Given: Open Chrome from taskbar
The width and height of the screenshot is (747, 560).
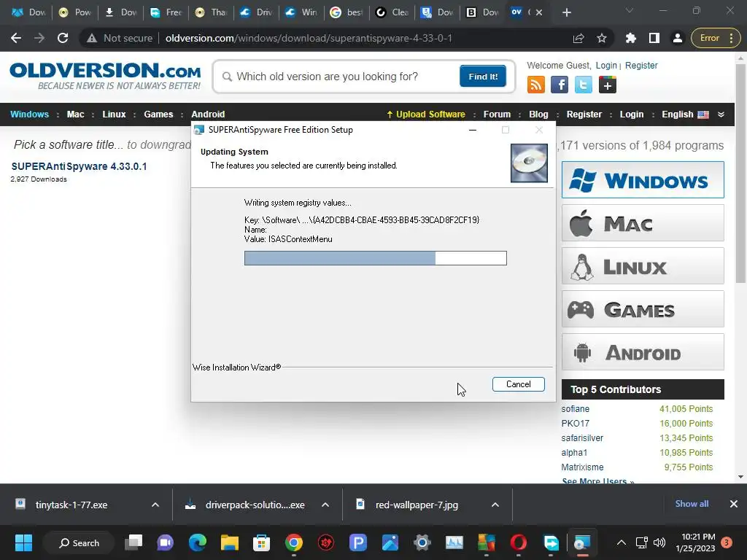Looking at the screenshot, I should [x=293, y=542].
